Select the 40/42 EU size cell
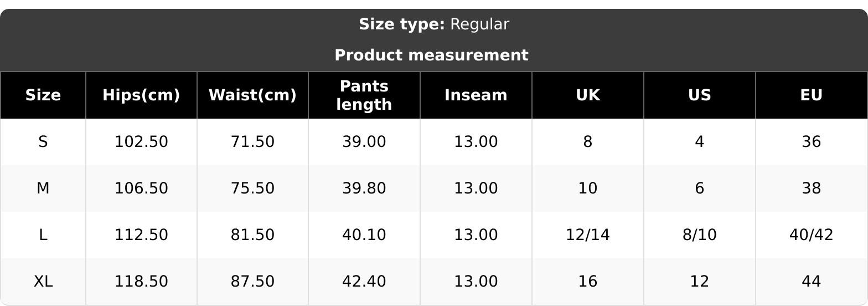Viewport: 868px width, 306px height. (811, 235)
